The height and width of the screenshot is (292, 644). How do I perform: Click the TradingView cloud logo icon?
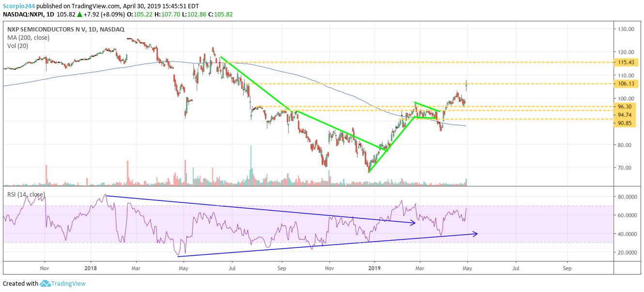point(46,283)
